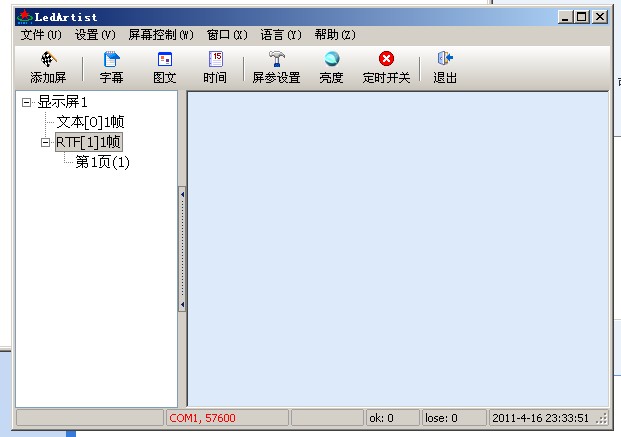Image resolution: width=621 pixels, height=437 pixels.
Task: Collapse the RTF[1]1帧 tree node
Action: pos(46,142)
